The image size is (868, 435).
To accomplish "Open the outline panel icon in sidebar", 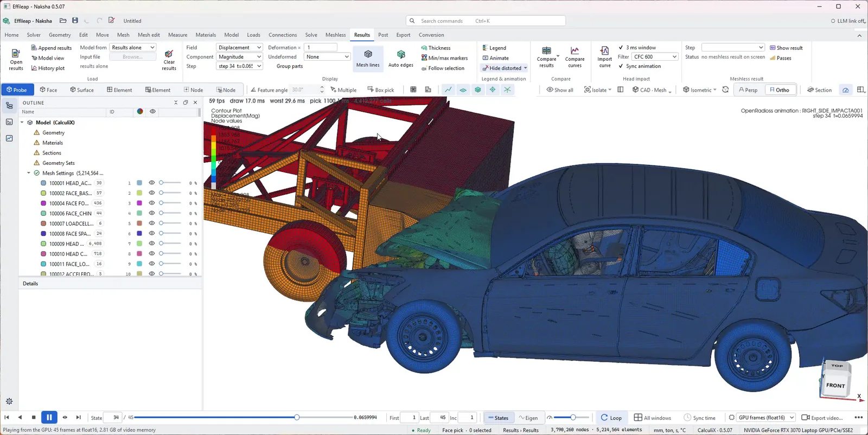I will coord(9,106).
